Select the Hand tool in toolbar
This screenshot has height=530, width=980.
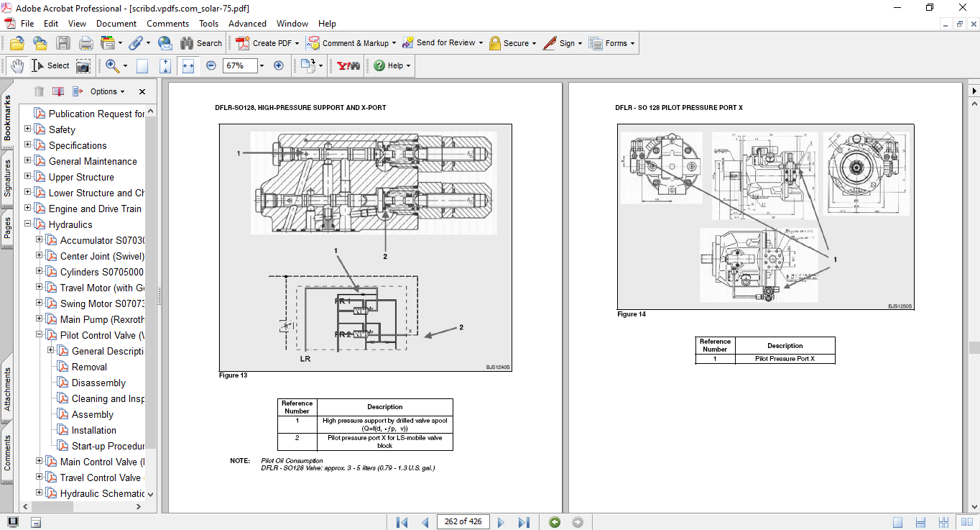coord(17,65)
